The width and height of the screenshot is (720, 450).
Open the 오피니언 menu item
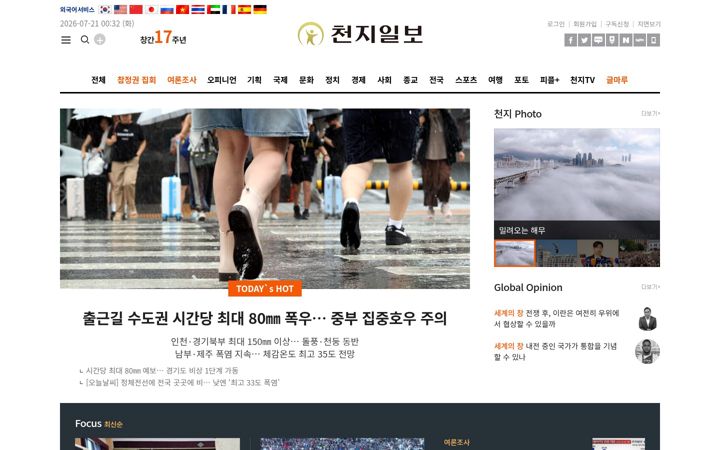click(x=222, y=80)
